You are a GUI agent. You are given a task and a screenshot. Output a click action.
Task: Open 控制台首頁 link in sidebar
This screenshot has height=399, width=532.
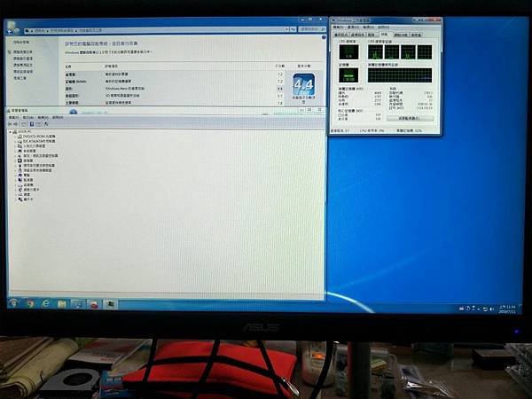[x=21, y=43]
